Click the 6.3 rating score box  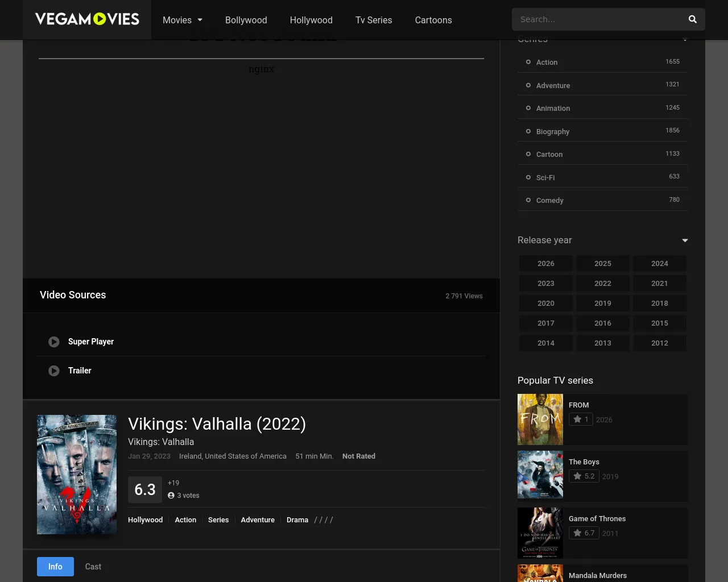pyautogui.click(x=145, y=489)
